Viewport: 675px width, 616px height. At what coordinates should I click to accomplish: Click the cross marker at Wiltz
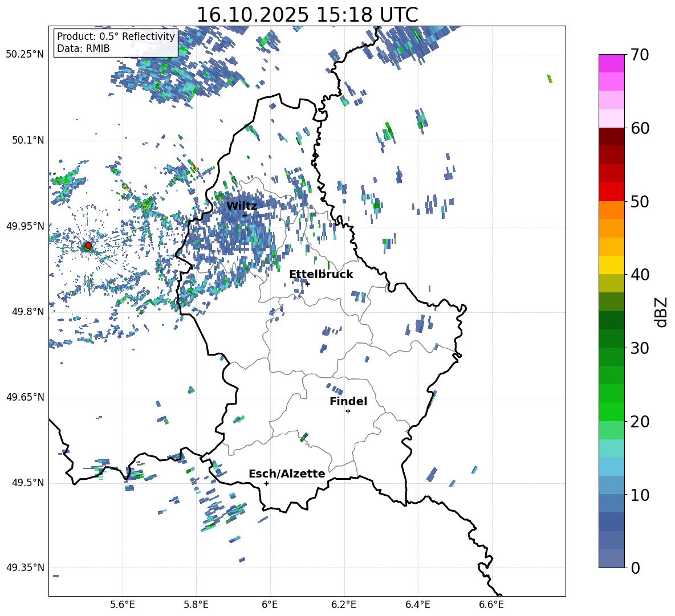(x=245, y=215)
